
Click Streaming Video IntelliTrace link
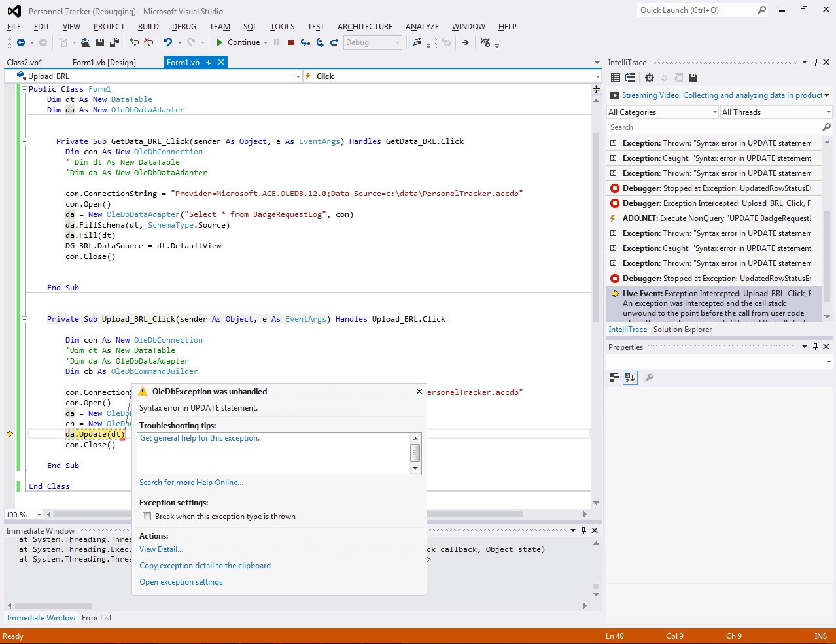pyautogui.click(x=722, y=95)
